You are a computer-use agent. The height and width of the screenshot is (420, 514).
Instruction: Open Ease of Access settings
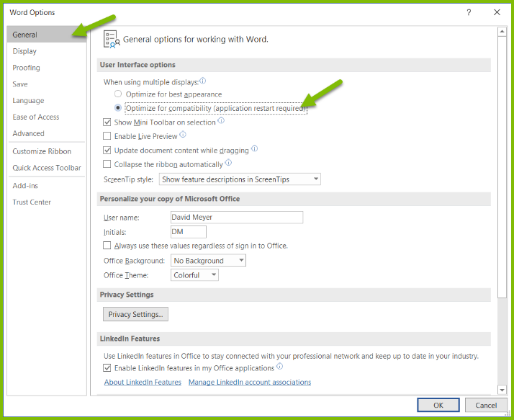click(47, 117)
